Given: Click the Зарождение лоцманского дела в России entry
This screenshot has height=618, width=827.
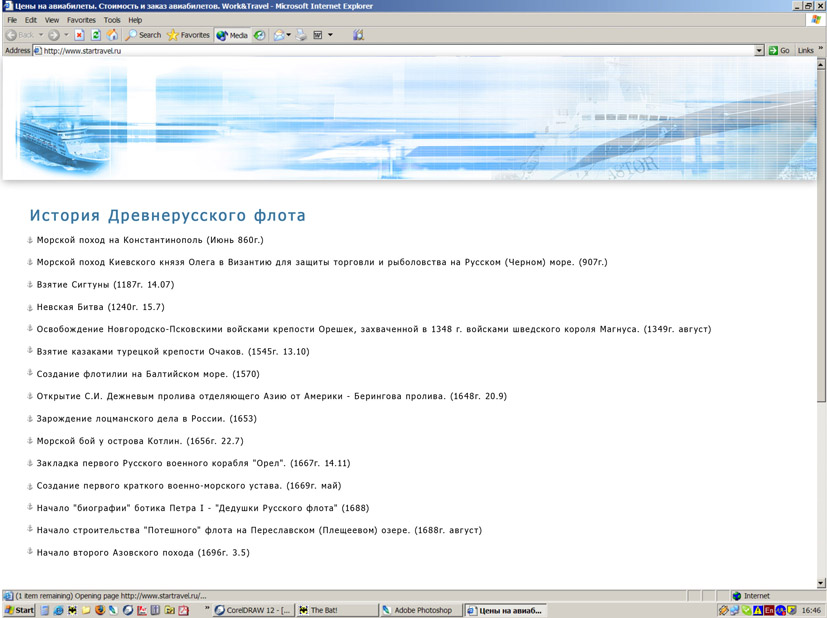Looking at the screenshot, I should tap(147, 419).
